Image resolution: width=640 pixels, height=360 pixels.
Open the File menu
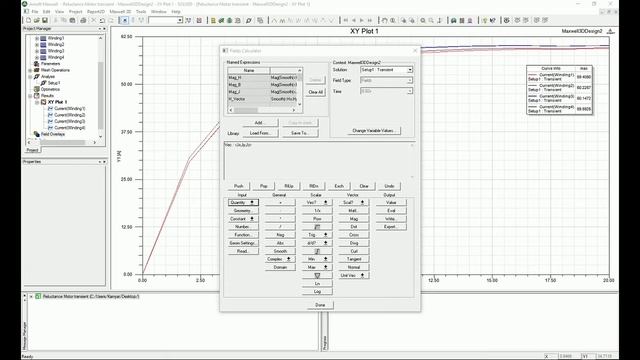[35, 12]
